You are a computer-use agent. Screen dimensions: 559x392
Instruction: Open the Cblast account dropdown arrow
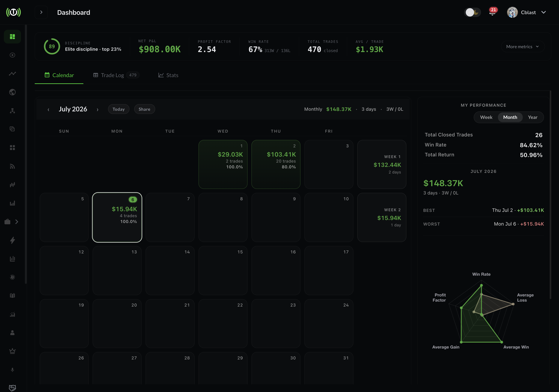click(544, 12)
